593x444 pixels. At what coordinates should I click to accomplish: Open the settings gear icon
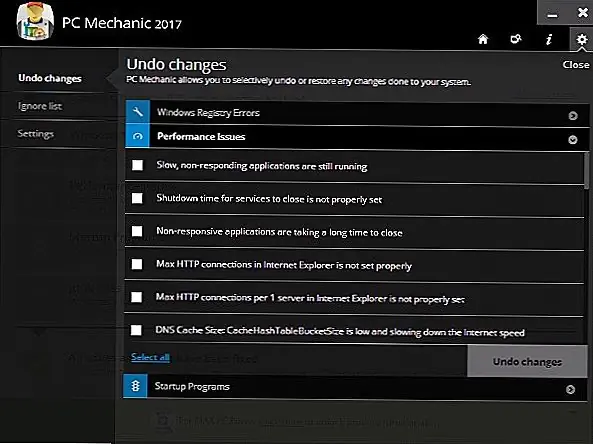pos(582,39)
